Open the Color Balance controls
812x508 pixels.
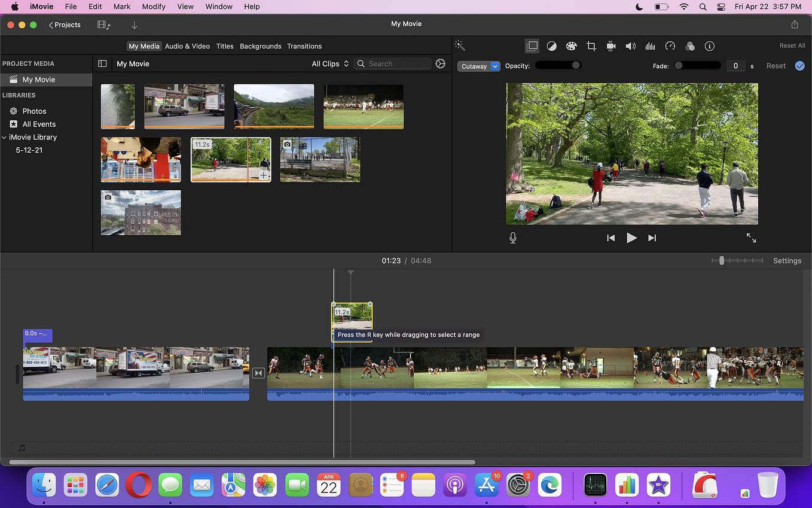[x=551, y=45]
